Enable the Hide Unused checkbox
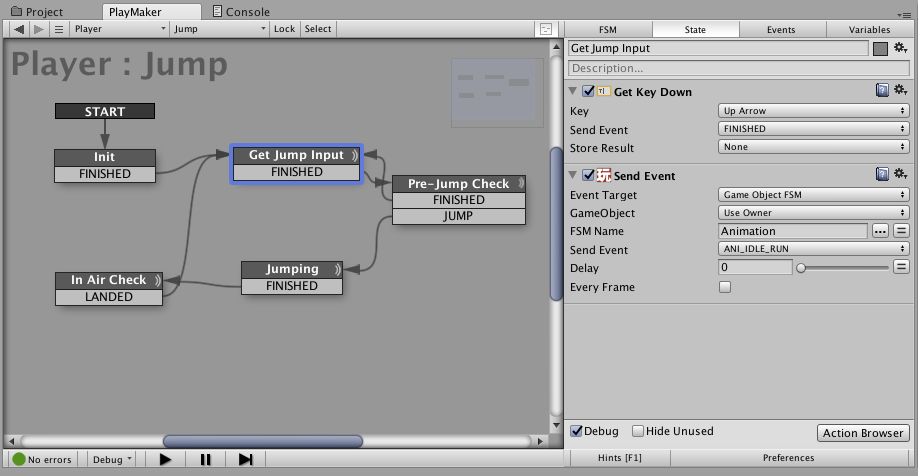This screenshot has width=918, height=476. tap(638, 431)
